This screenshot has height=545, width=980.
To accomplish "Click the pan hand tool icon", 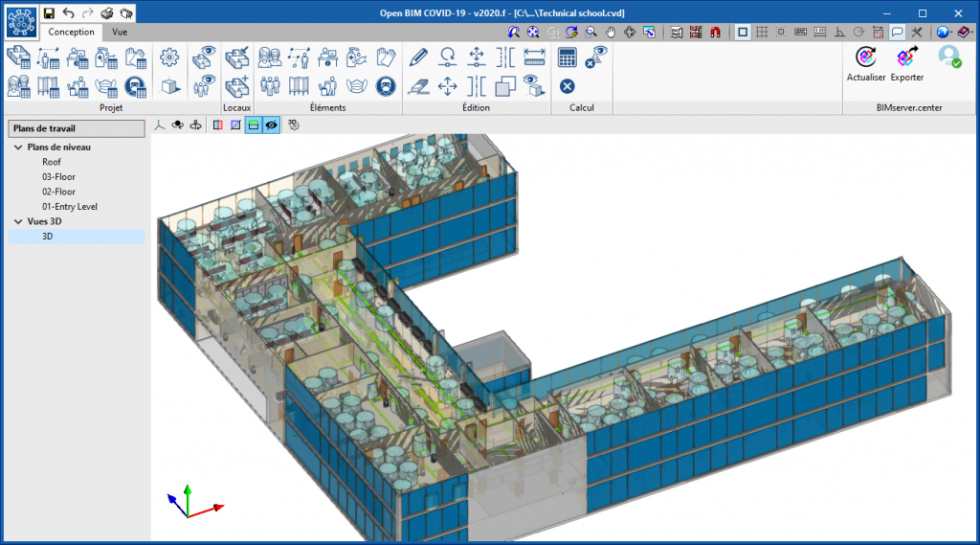I will point(612,32).
